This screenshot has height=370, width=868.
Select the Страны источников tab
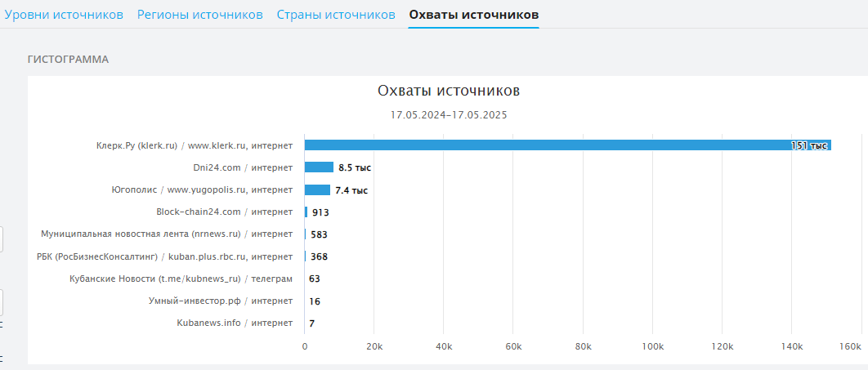pos(336,15)
